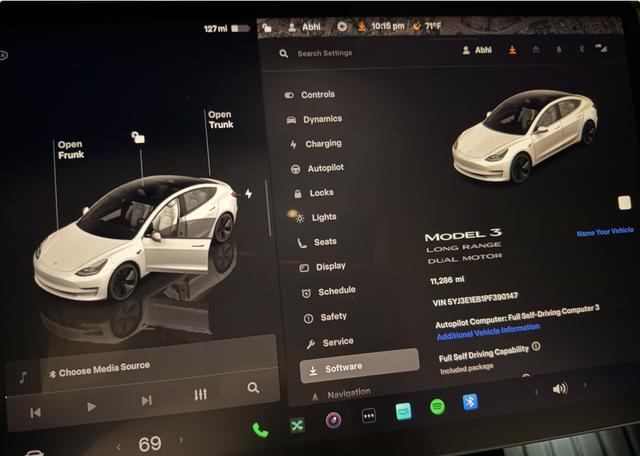
Task: Tap the info icon beside Full Self Driving Capability
Action: 536,347
